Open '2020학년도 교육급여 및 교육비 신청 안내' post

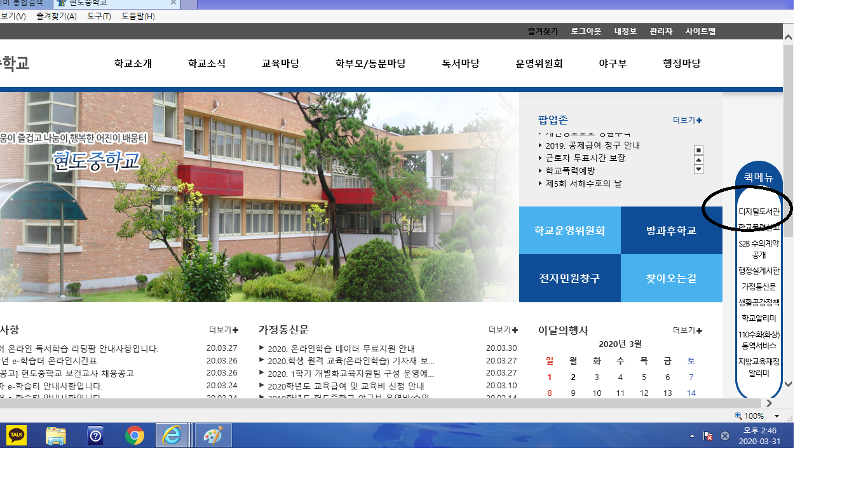(346, 386)
